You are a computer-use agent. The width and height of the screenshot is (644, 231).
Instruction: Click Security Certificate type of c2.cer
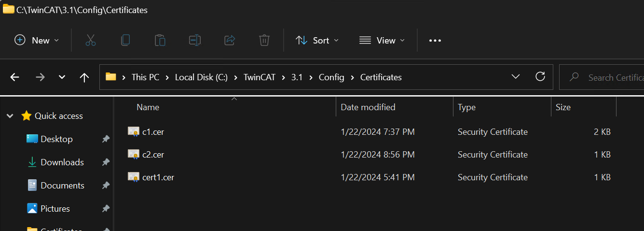point(493,155)
